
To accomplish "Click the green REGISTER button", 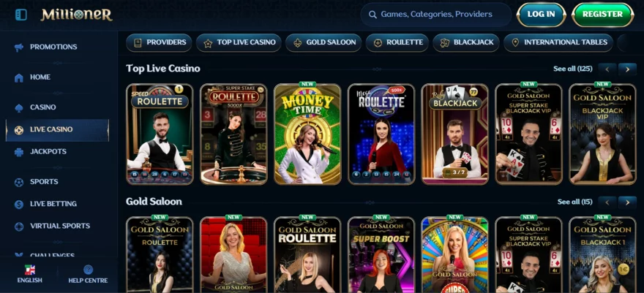I will click(602, 15).
